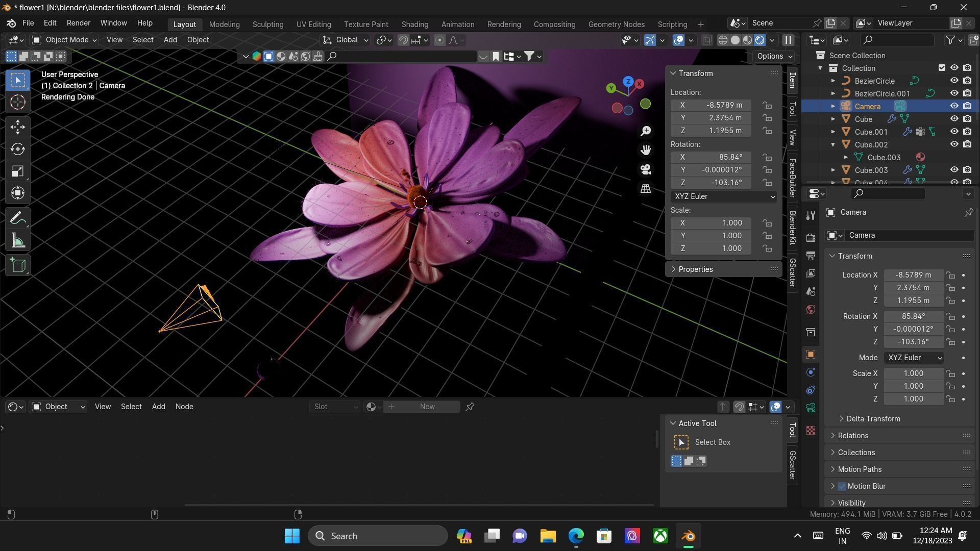Hide BezierCircle in viewport via eye icon
The width and height of the screenshot is (980, 551).
pyautogui.click(x=954, y=81)
